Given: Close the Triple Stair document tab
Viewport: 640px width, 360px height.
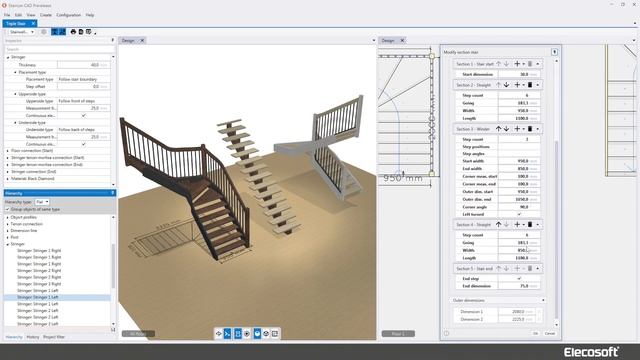Looking at the screenshot, I should (x=33, y=24).
